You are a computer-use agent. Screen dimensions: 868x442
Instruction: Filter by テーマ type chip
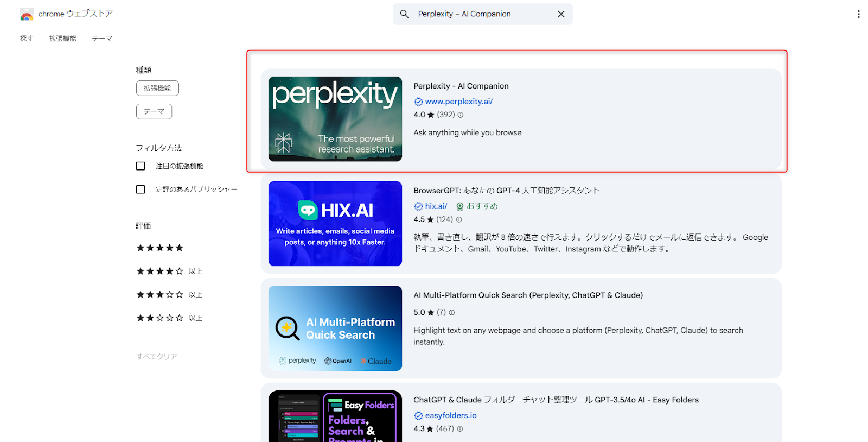click(x=154, y=111)
